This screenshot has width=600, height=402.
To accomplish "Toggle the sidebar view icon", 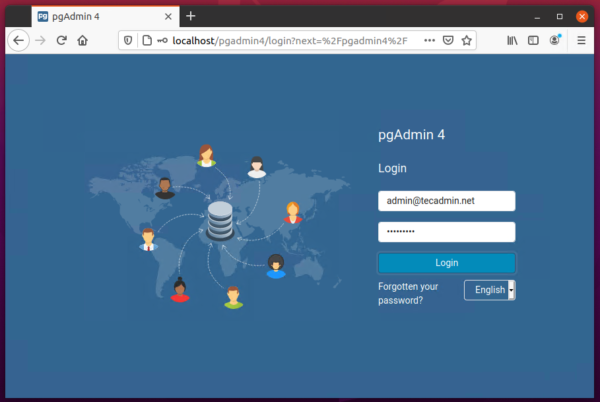I will click(x=534, y=40).
